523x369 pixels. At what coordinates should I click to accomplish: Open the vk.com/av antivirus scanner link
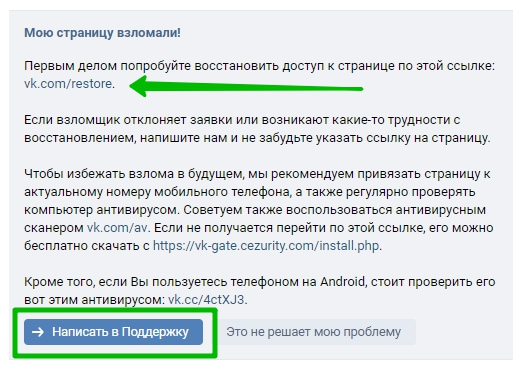click(117, 228)
